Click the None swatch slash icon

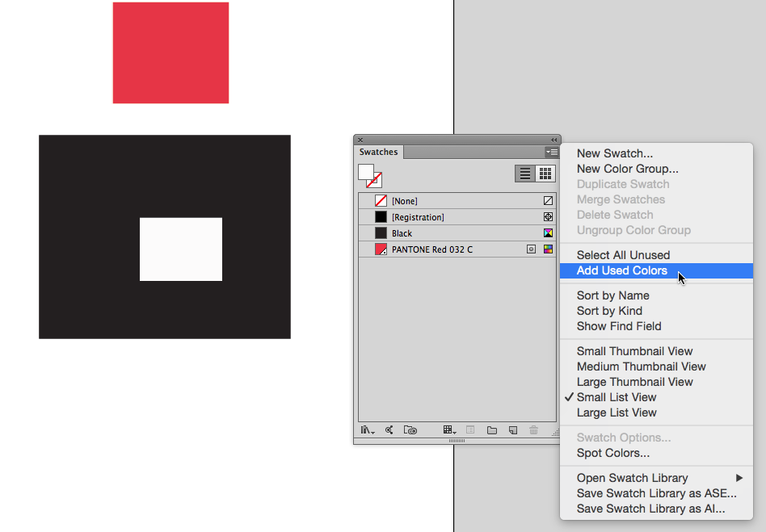[548, 200]
